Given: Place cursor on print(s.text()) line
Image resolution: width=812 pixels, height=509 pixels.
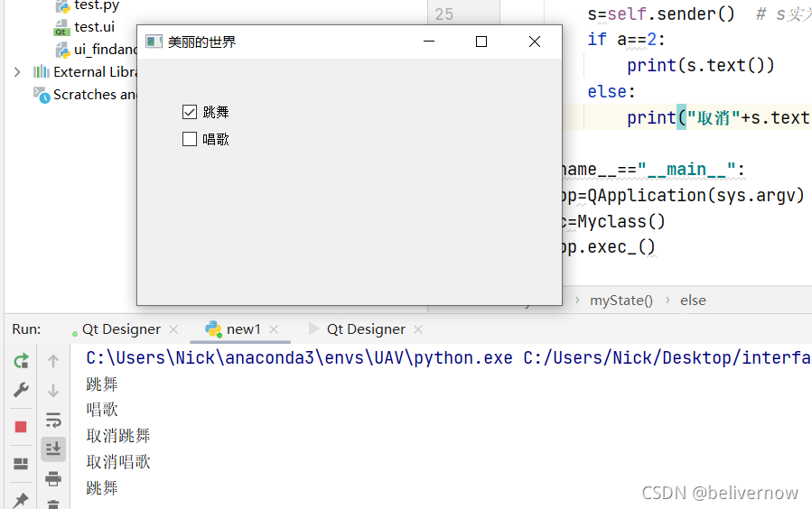Looking at the screenshot, I should (x=700, y=66).
